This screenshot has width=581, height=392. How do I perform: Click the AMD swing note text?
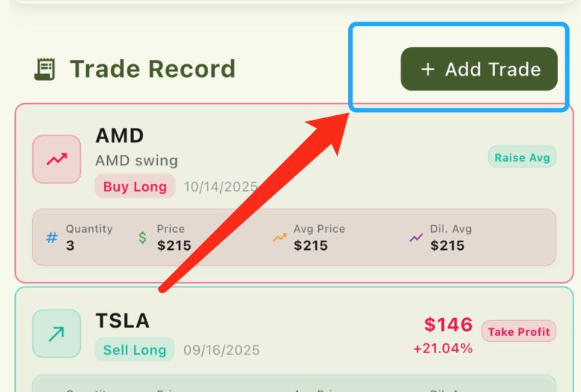pyautogui.click(x=136, y=161)
